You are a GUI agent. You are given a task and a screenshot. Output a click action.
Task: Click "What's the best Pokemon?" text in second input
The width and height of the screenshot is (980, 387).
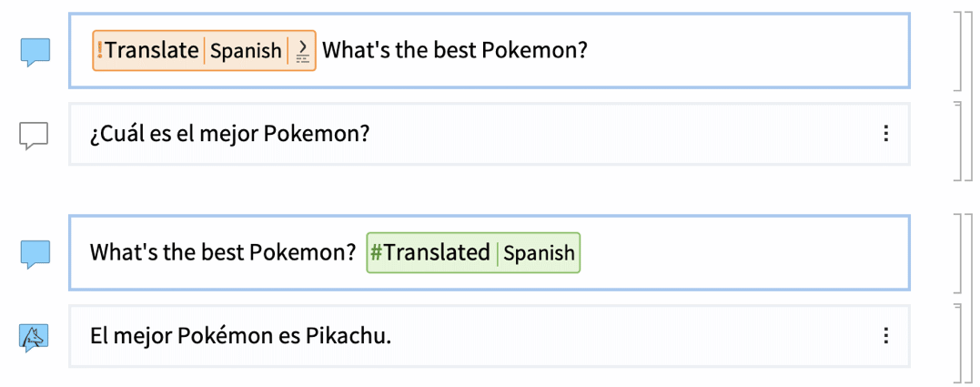[223, 252]
